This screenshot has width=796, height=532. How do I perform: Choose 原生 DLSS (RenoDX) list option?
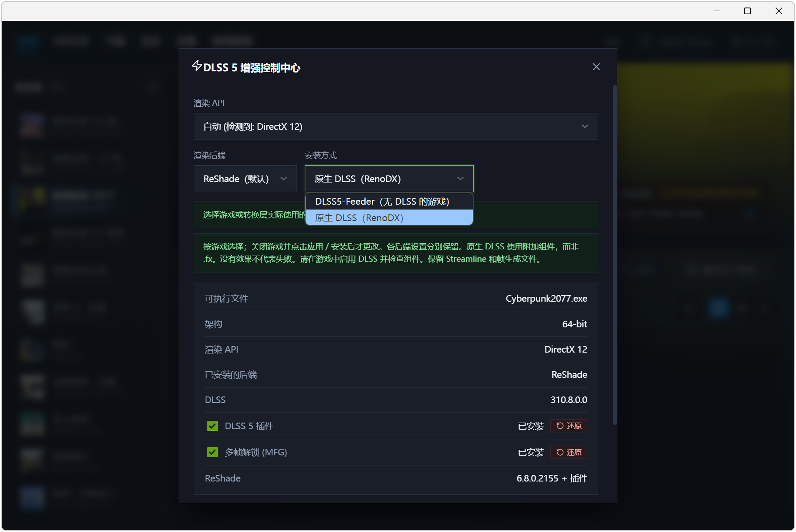point(389,217)
